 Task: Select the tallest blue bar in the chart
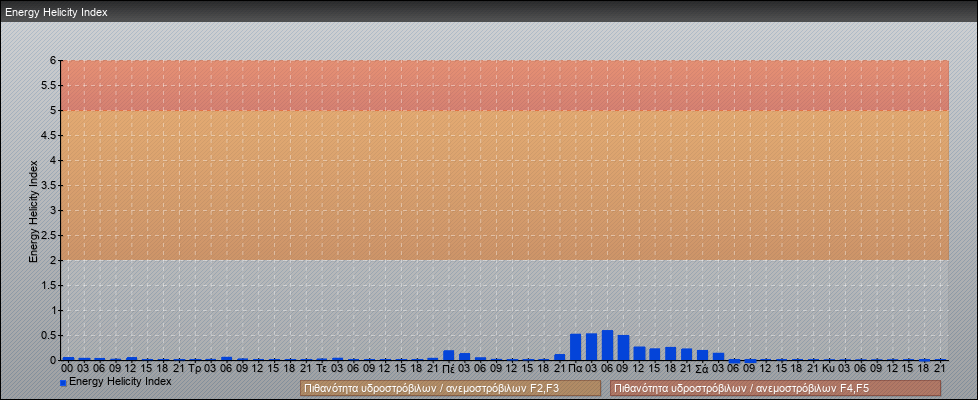pyautogui.click(x=607, y=345)
